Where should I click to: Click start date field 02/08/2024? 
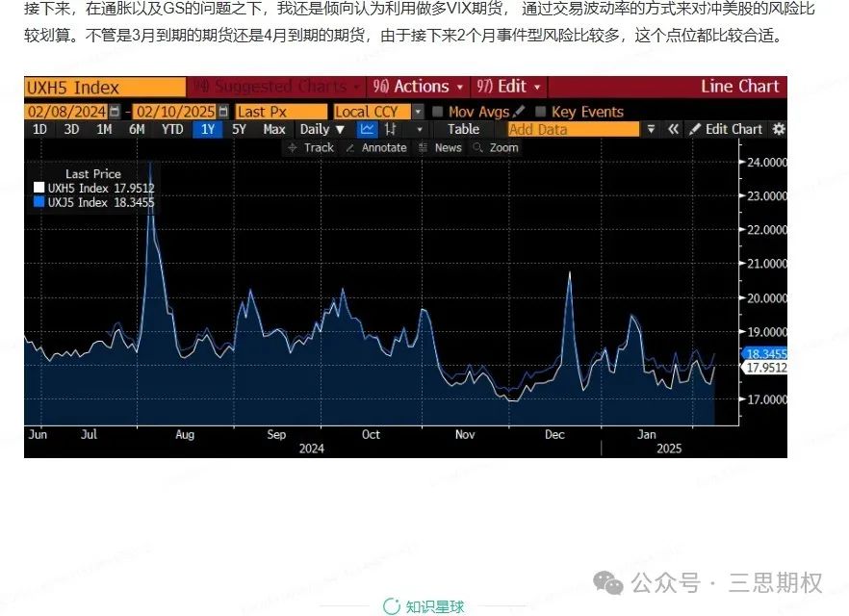[67, 112]
